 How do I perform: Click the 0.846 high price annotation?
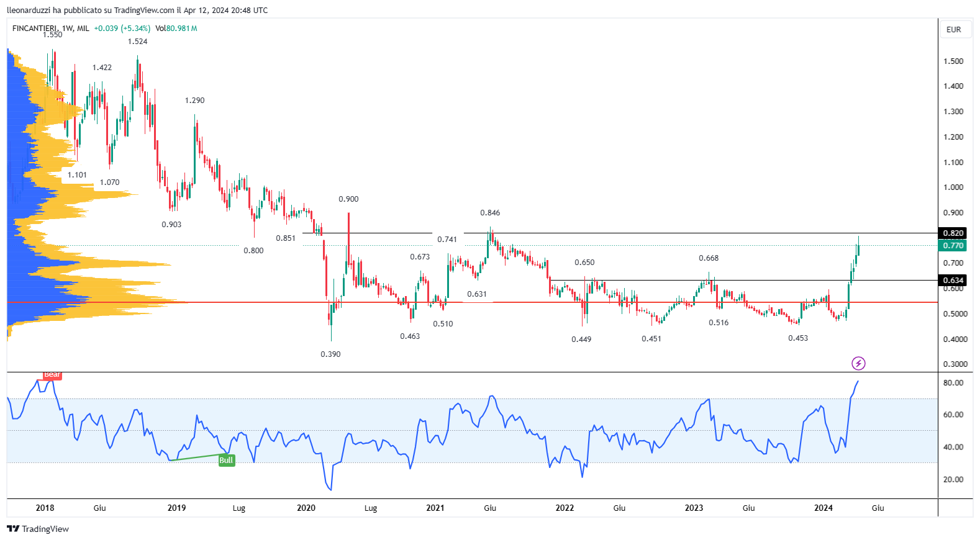[x=490, y=213]
